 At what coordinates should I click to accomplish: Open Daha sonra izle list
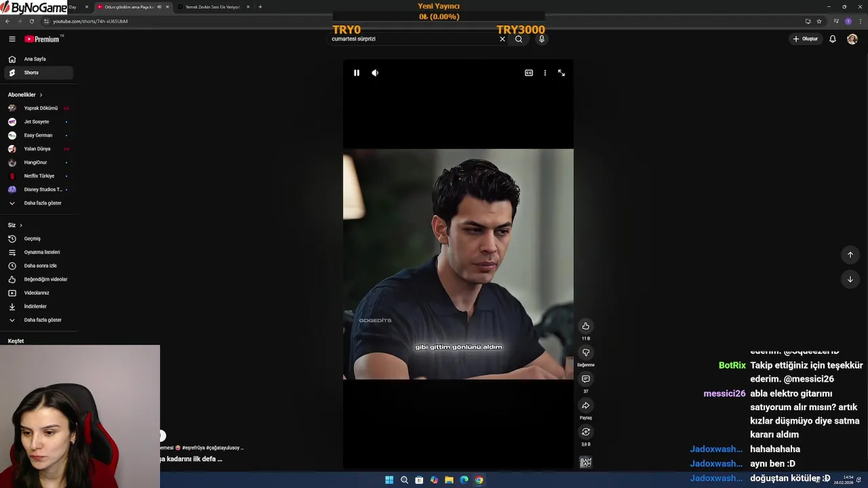(x=39, y=266)
